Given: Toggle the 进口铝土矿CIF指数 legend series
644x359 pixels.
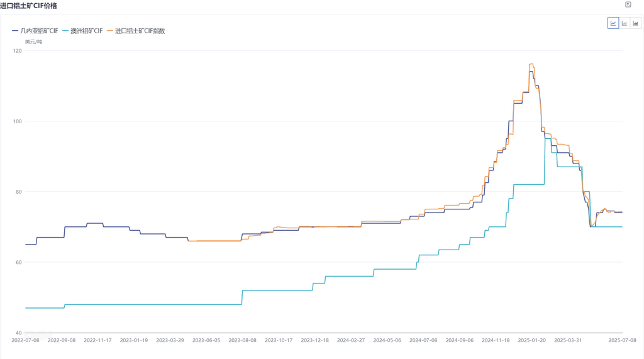Looking at the screenshot, I should pos(140,31).
